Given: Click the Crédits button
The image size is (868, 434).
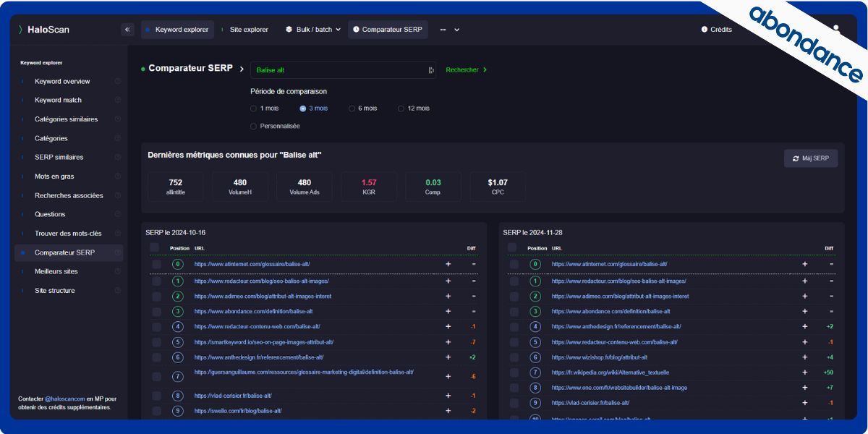Looking at the screenshot, I should point(717,30).
